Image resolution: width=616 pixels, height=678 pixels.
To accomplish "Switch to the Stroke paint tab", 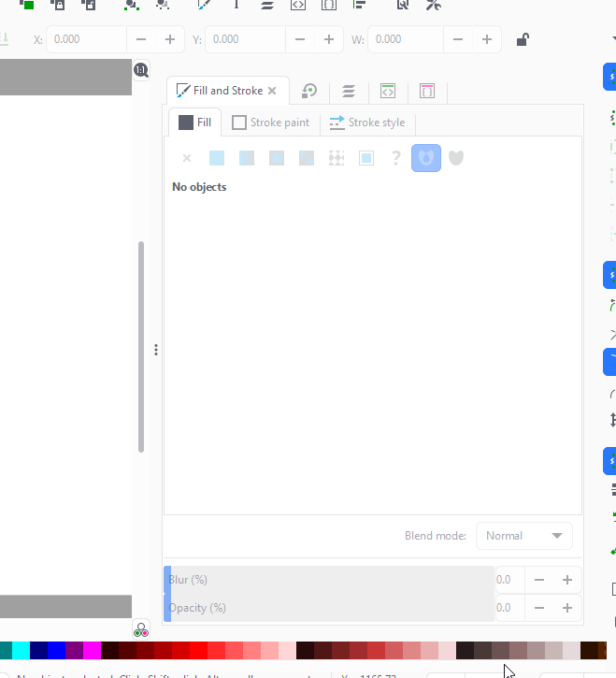I will pyautogui.click(x=270, y=123).
